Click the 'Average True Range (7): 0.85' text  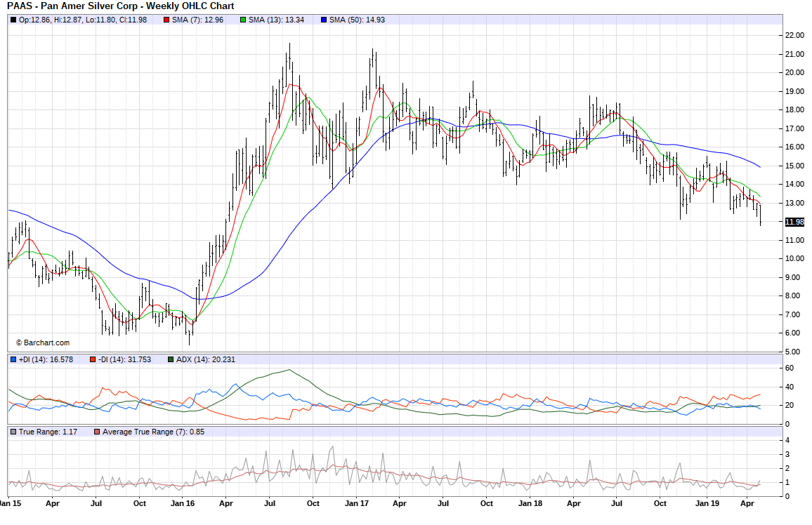pos(153,432)
